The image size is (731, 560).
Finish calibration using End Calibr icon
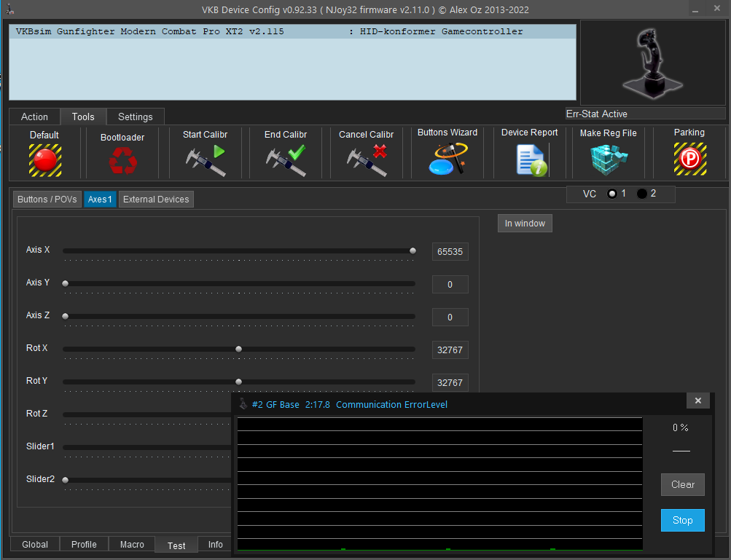pyautogui.click(x=286, y=160)
